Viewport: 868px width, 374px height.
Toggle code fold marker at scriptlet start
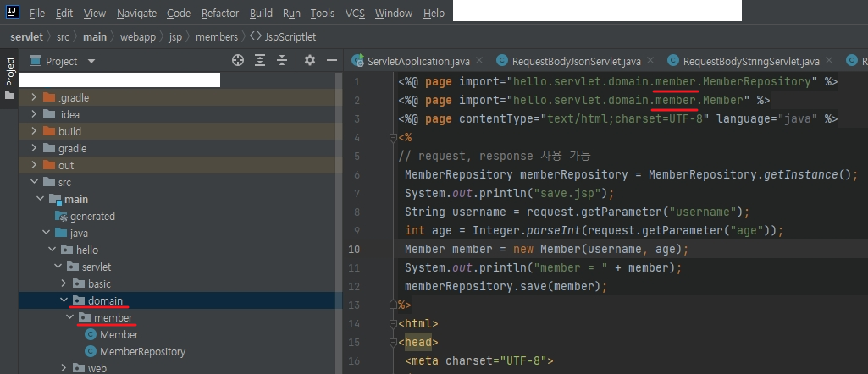392,137
